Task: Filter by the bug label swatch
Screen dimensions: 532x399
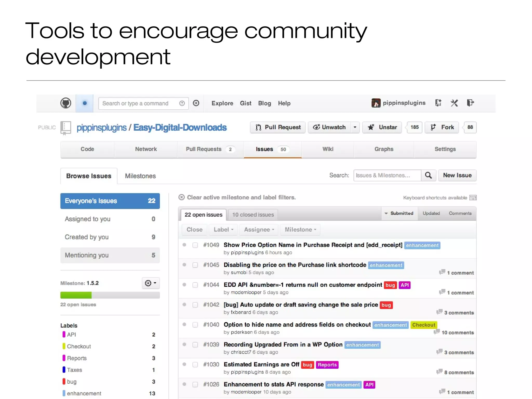Action: pyautogui.click(x=64, y=381)
